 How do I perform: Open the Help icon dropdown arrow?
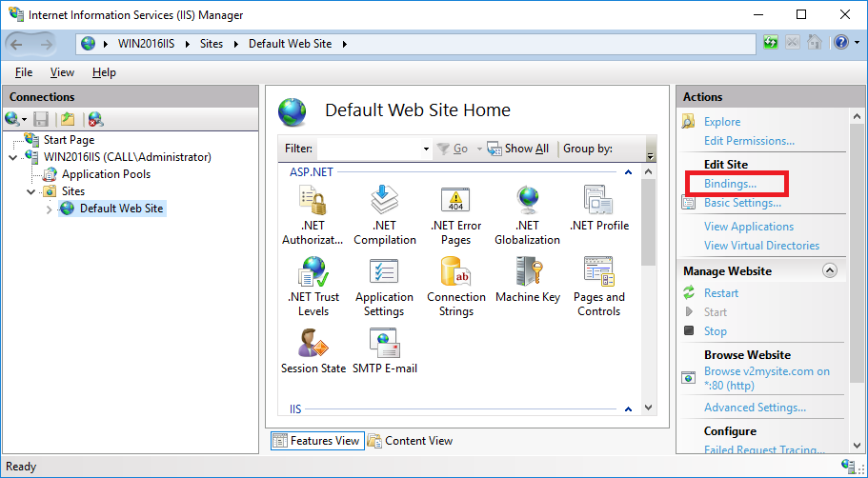click(857, 43)
